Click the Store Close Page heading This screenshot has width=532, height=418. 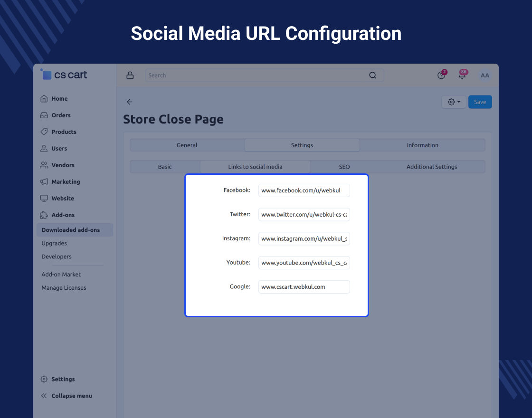(173, 119)
